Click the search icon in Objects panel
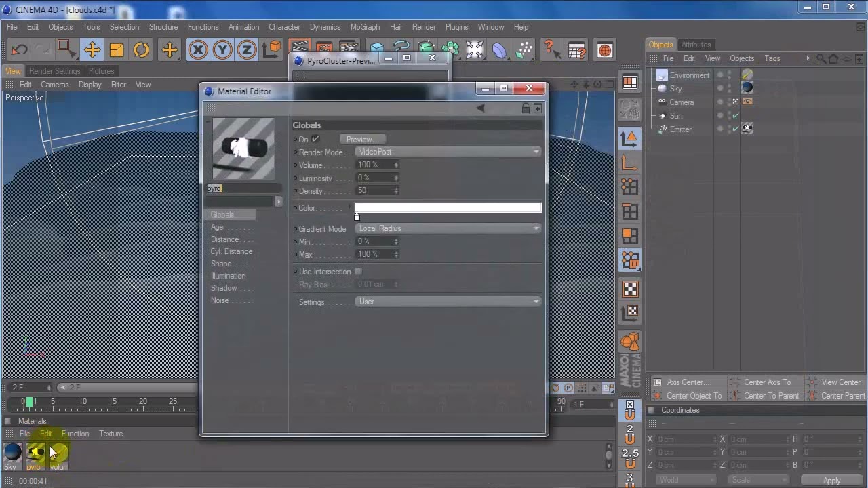Viewport: 868px width, 488px height. (821, 59)
